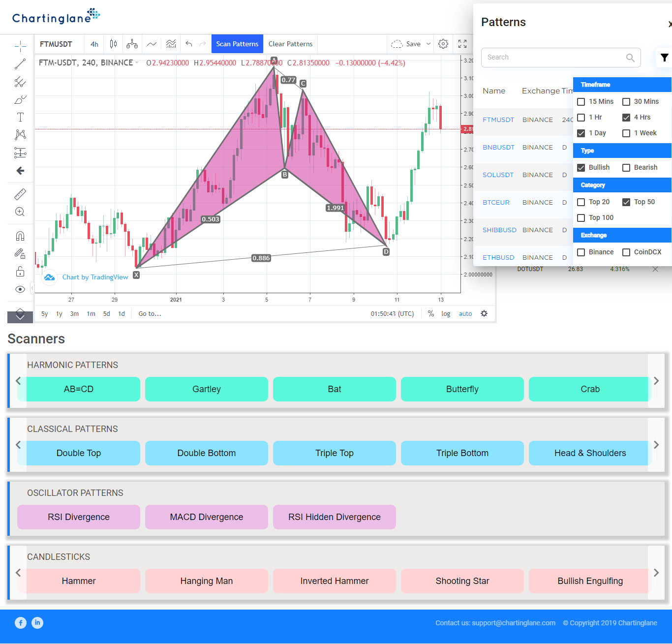Undo the last chart action

[189, 44]
